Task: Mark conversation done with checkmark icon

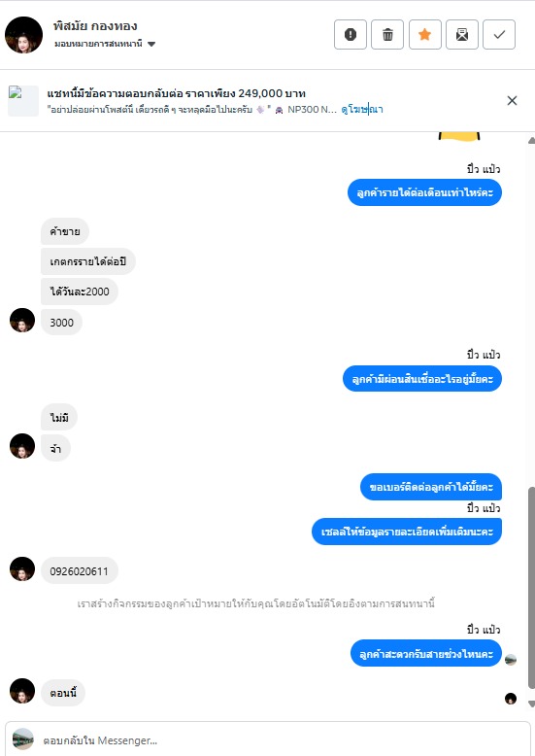Action: (499, 34)
